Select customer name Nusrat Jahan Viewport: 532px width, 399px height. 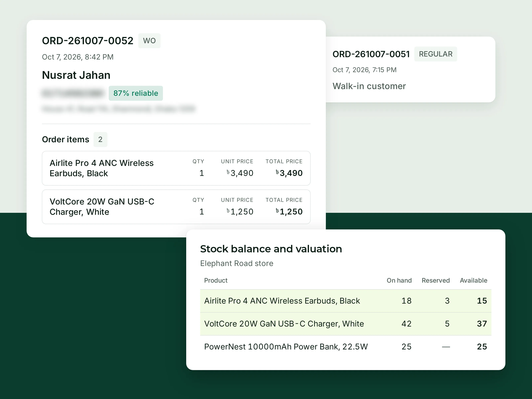click(76, 75)
